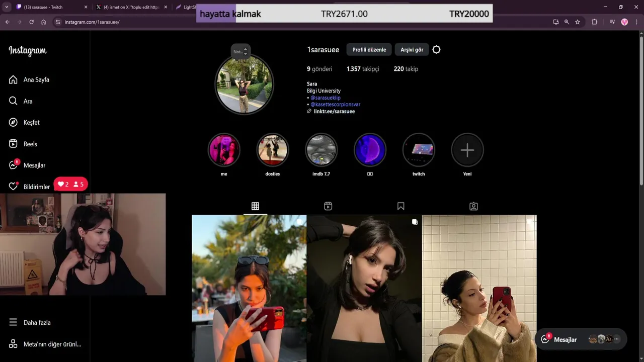The width and height of the screenshot is (644, 362).
Task: Open the zoom magnifier icon in address bar
Action: coord(567,22)
